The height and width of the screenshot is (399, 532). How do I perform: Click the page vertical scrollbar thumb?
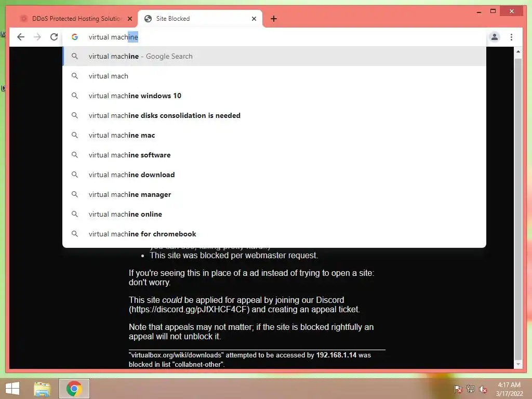[518, 209]
